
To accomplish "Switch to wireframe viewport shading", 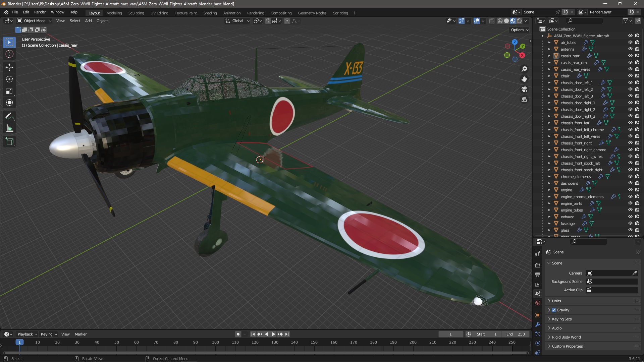I will pyautogui.click(x=500, y=21).
